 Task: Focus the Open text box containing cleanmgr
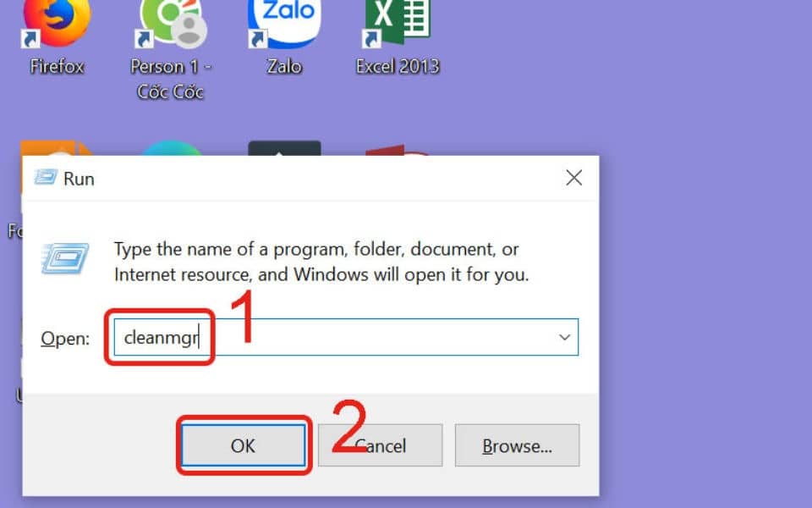[x=346, y=338]
